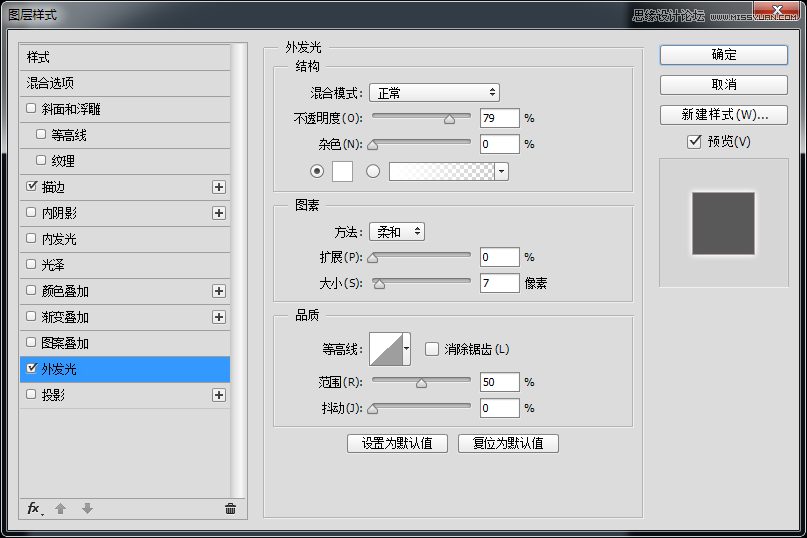Click the 新建样式(W)... button
807x538 pixels.
point(724,115)
